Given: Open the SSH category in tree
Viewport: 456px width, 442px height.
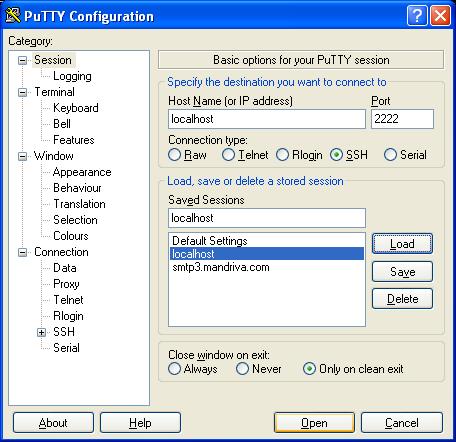Looking at the screenshot, I should pos(64,332).
